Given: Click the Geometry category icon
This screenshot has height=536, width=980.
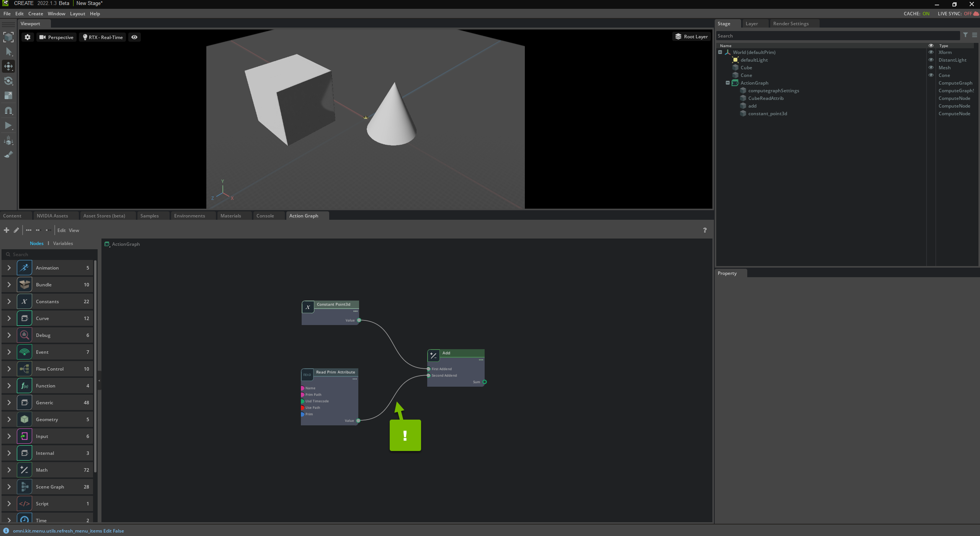Looking at the screenshot, I should click(24, 419).
